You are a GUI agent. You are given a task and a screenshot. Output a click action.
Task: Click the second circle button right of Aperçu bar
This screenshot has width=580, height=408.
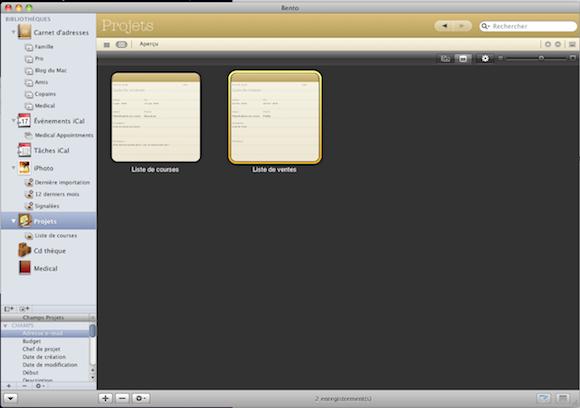click(558, 44)
